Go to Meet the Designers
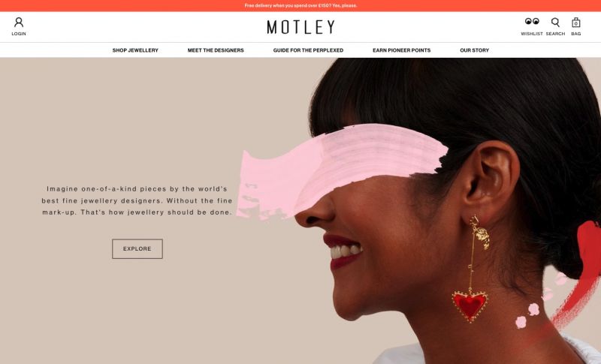 (216, 50)
